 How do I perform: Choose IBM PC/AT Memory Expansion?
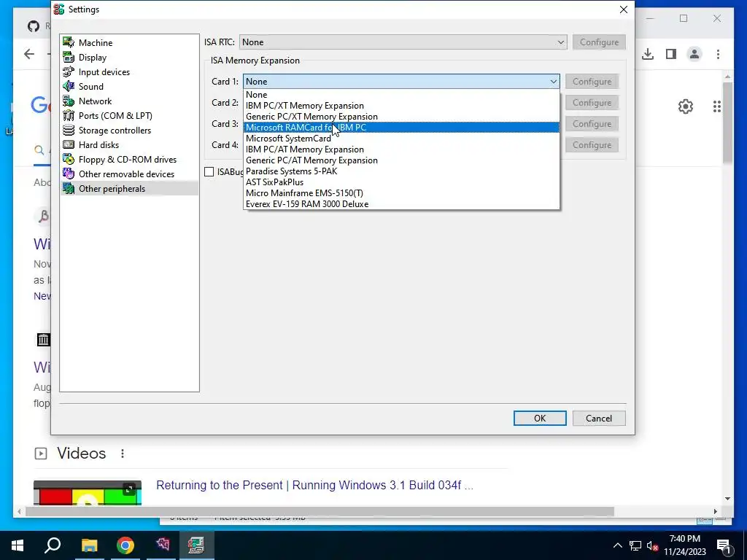(402, 149)
